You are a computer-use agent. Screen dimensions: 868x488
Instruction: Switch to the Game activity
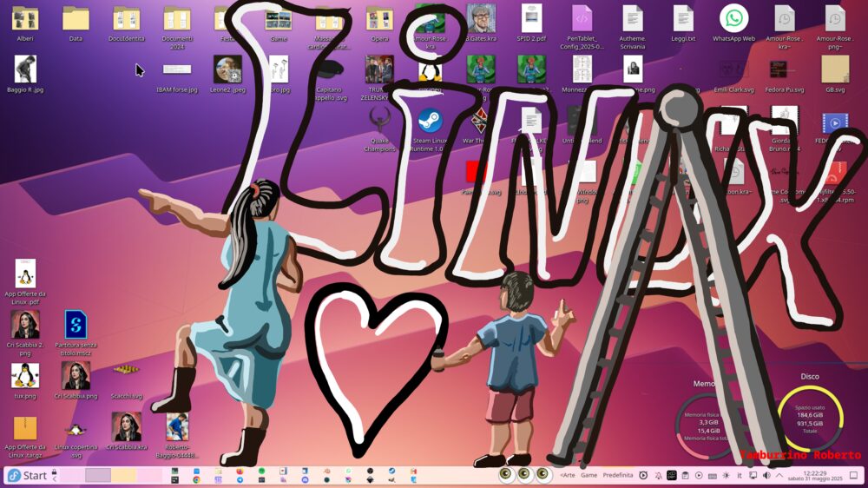click(589, 475)
